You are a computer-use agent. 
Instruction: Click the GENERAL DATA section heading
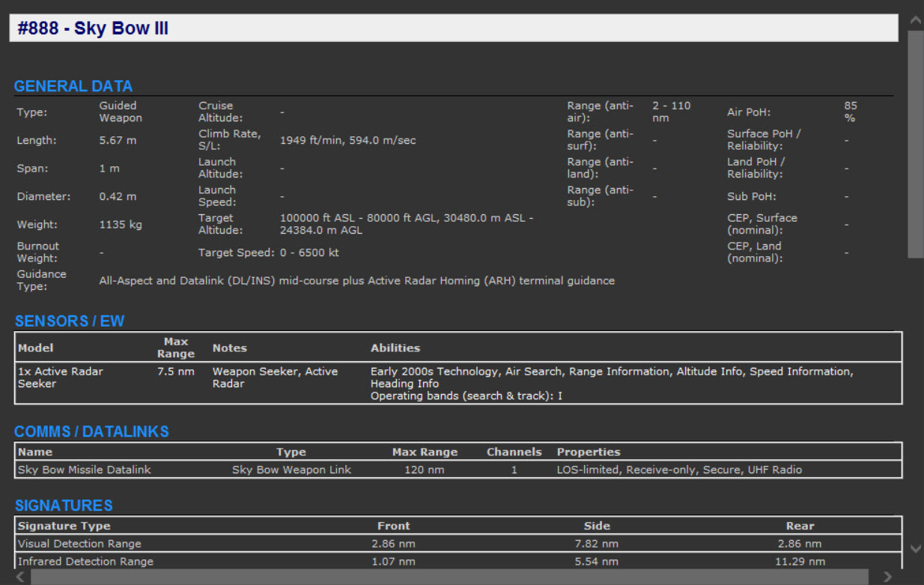coord(73,86)
